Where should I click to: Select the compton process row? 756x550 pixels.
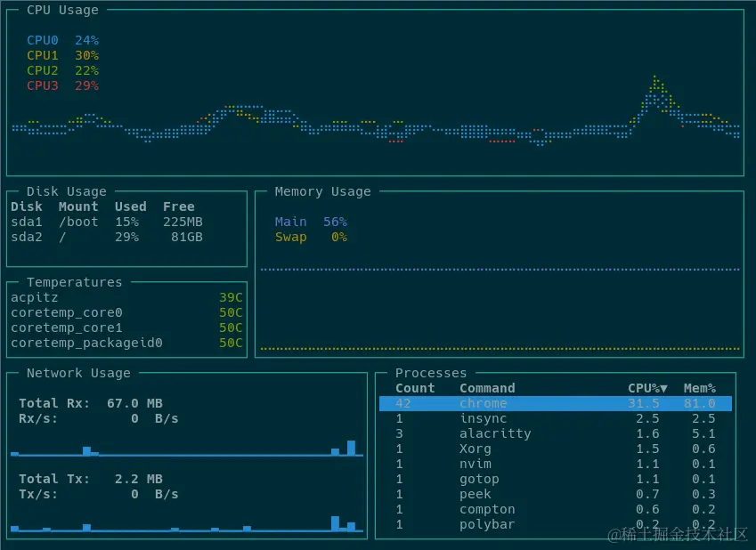click(x=556, y=510)
